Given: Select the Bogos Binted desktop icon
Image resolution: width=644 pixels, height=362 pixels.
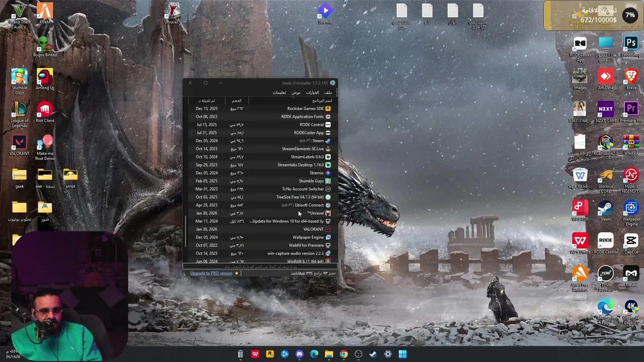Looking at the screenshot, I should click(45, 46).
